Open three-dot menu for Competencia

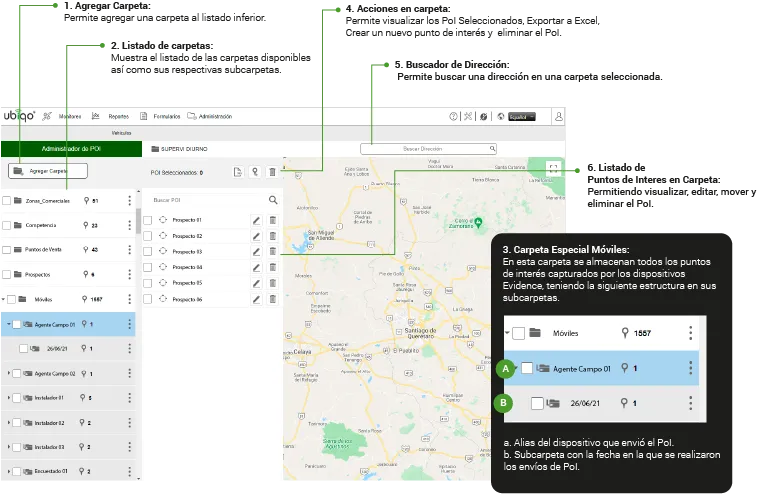[x=129, y=225]
